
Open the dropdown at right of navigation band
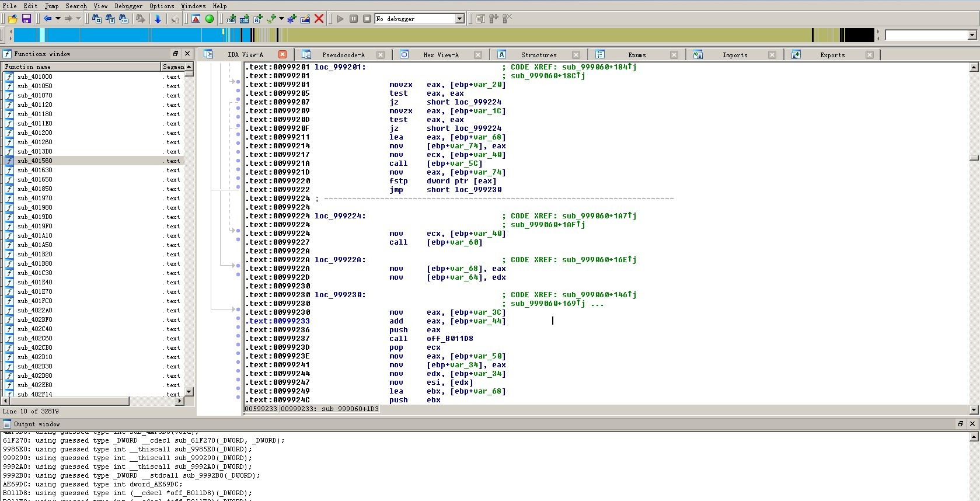click(x=972, y=36)
